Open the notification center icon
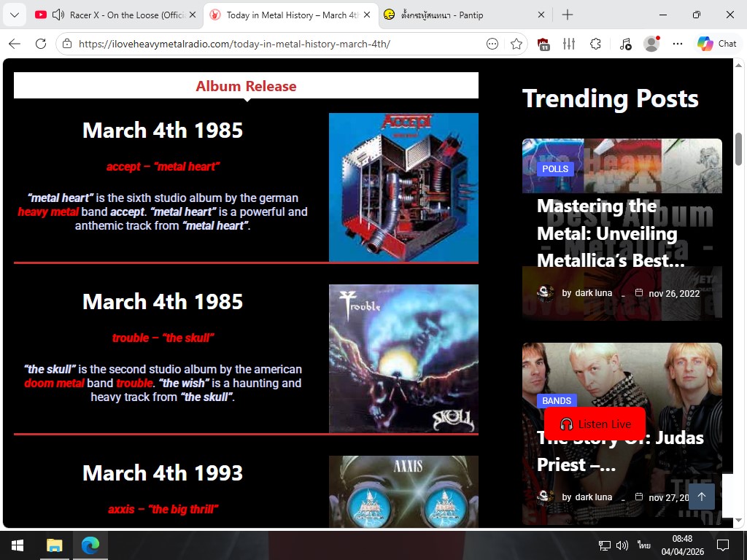 [723, 545]
